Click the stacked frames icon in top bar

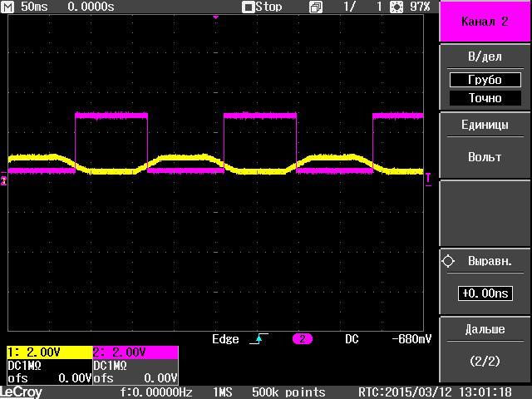click(x=316, y=7)
